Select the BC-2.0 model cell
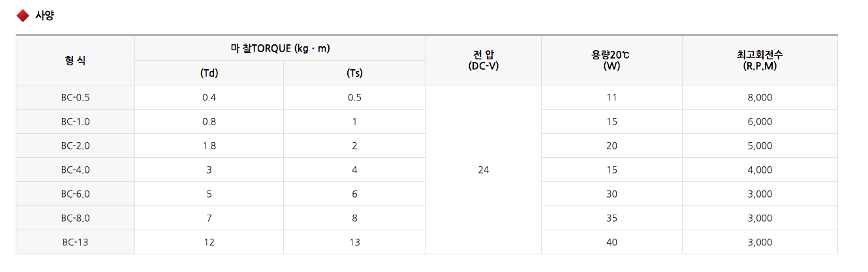This screenshot has width=868, height=272. 75,145
